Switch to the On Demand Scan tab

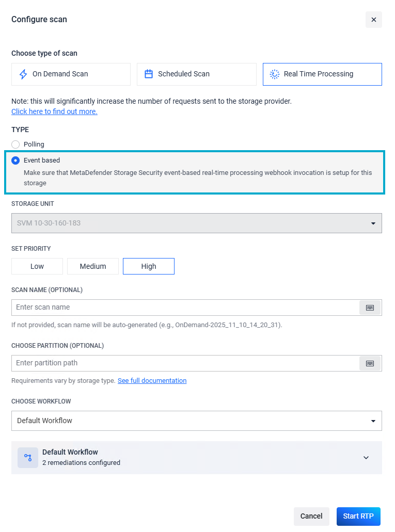[71, 74]
